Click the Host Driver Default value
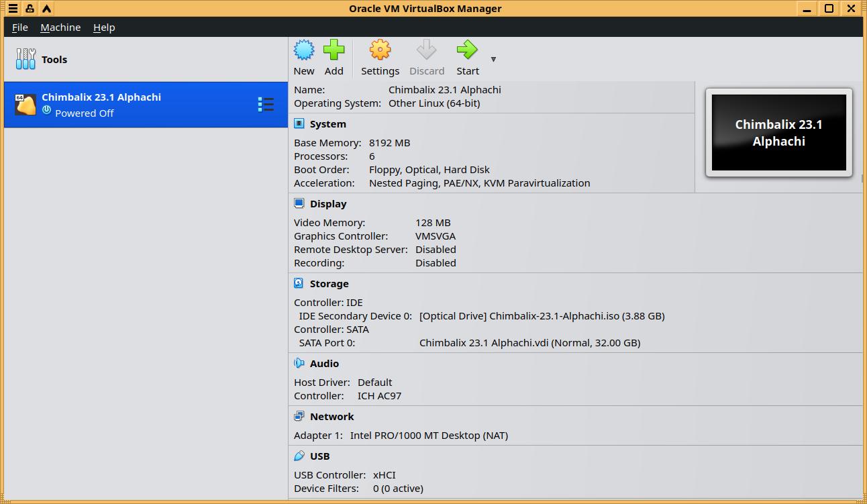Screen dimensions: 867x504 click(374, 383)
